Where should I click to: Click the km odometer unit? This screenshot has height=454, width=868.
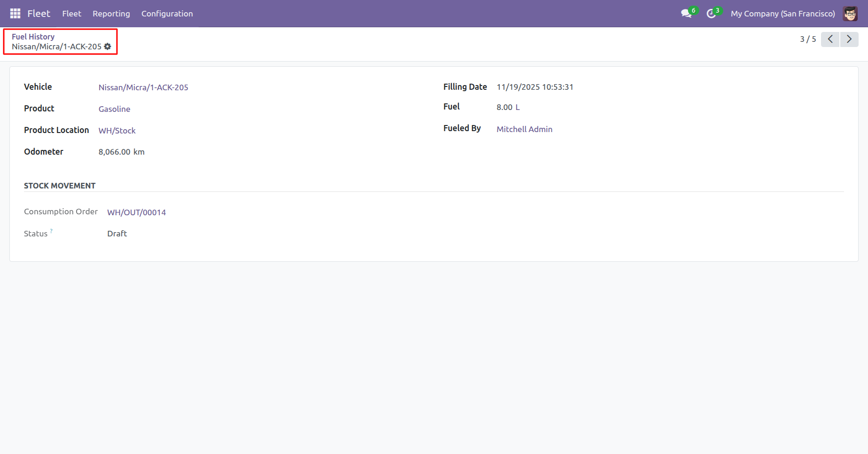139,152
